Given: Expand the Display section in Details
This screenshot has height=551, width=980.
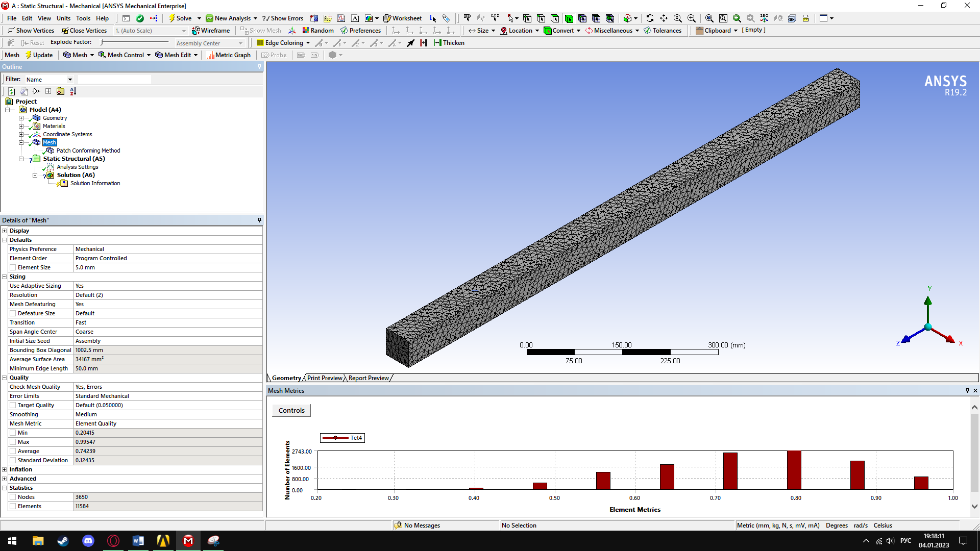Looking at the screenshot, I should (x=5, y=231).
